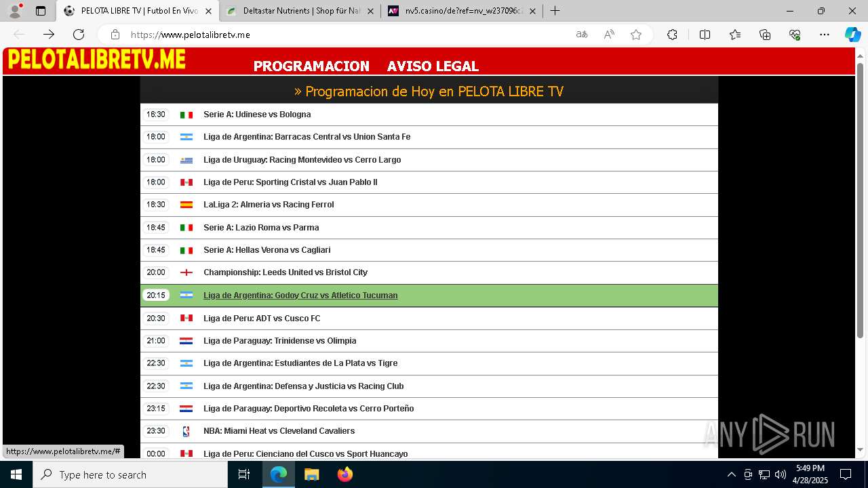The width and height of the screenshot is (868, 488).
Task: Open the Collections icon
Action: [765, 35]
